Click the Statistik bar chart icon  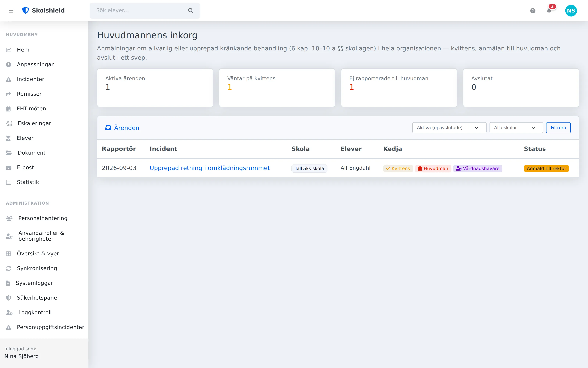(8, 182)
